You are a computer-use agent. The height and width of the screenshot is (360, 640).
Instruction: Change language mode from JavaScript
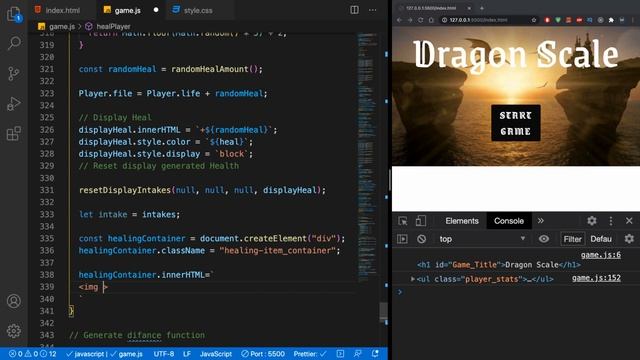[x=216, y=354]
